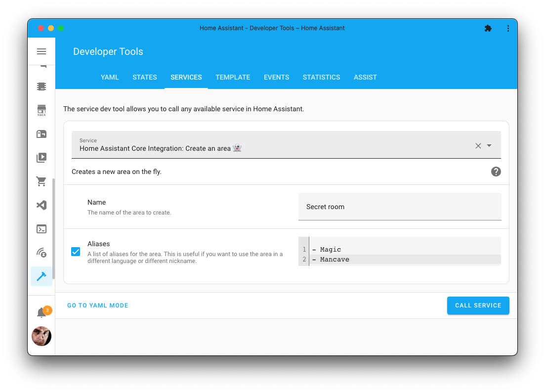Click GO TO YAML MODE link

coord(97,305)
